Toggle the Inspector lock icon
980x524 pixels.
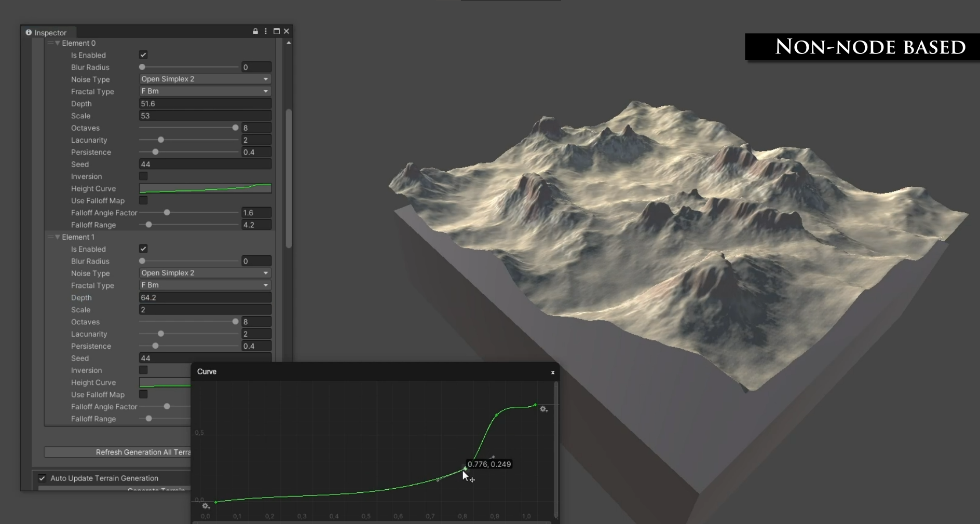(x=255, y=32)
